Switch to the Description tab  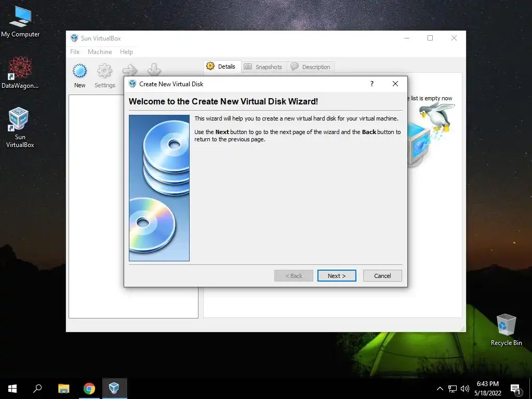311,67
